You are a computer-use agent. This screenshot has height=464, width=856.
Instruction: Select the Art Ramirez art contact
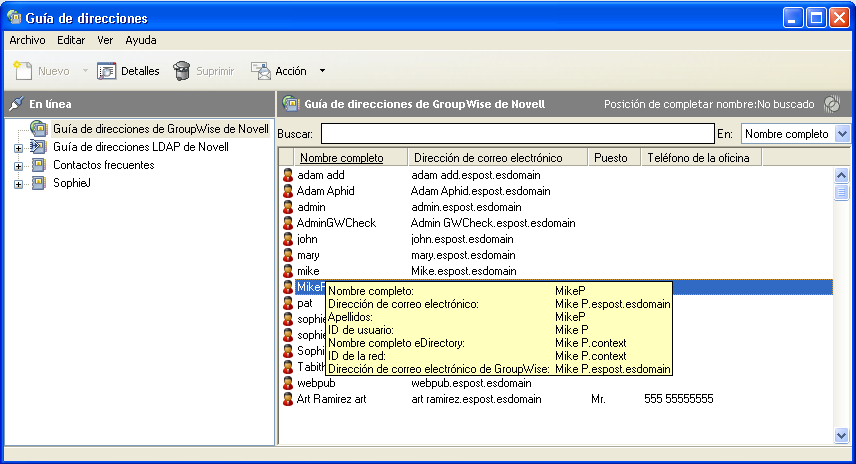(331, 399)
